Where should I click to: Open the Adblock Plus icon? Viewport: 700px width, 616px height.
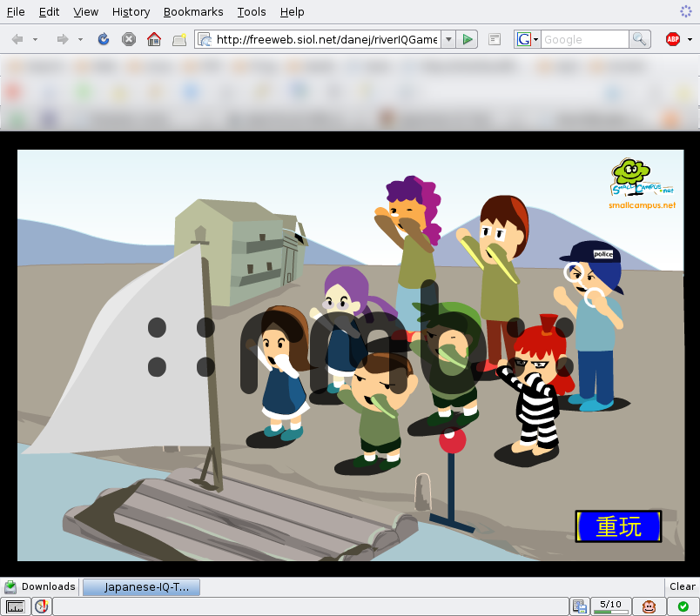tap(673, 39)
